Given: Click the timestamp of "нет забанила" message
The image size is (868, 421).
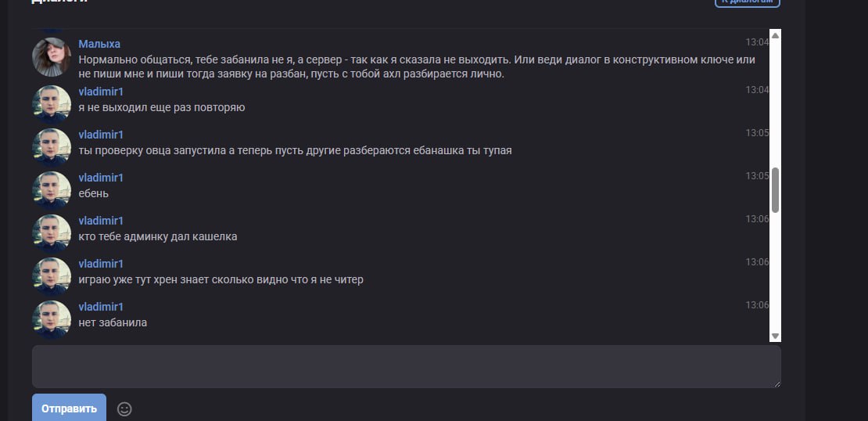Looking at the screenshot, I should pyautogui.click(x=757, y=305).
